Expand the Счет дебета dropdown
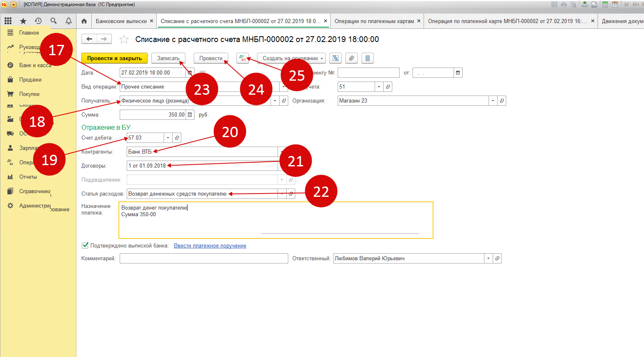 (x=168, y=138)
